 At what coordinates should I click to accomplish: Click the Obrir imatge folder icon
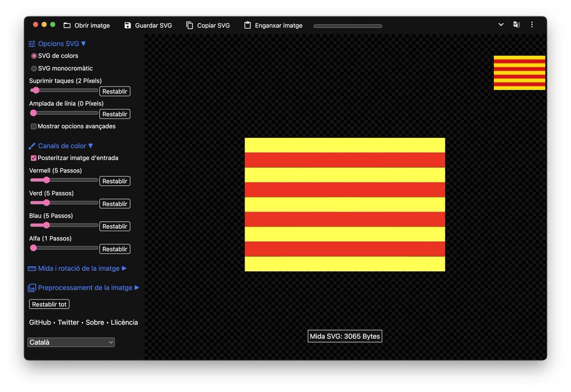67,25
